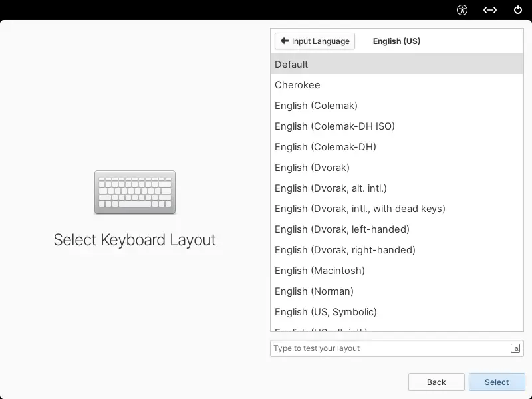
Task: Choose English (Colemak-DH) layout
Action: 396,147
